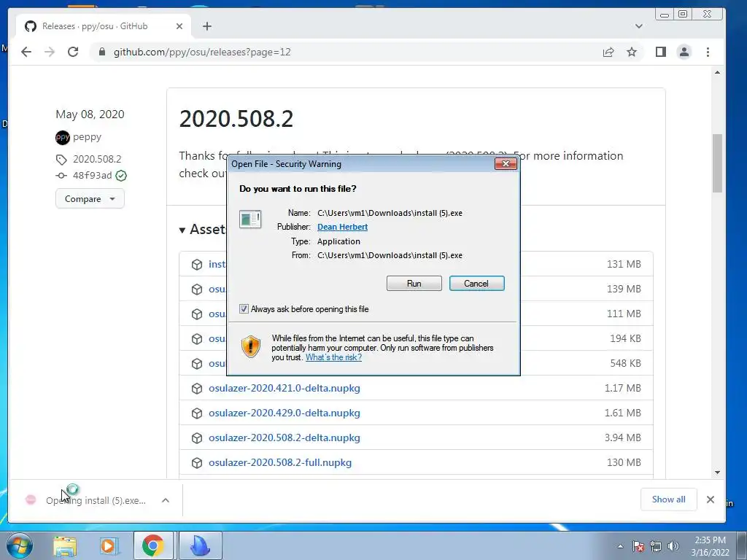747x560 pixels.
Task: Click the Chrome taskbar icon
Action: 153,546
